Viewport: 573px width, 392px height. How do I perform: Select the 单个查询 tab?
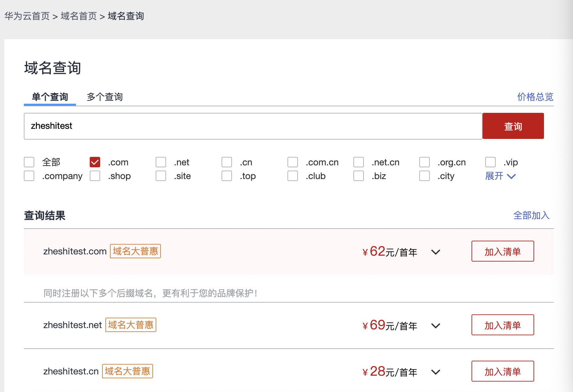[50, 97]
